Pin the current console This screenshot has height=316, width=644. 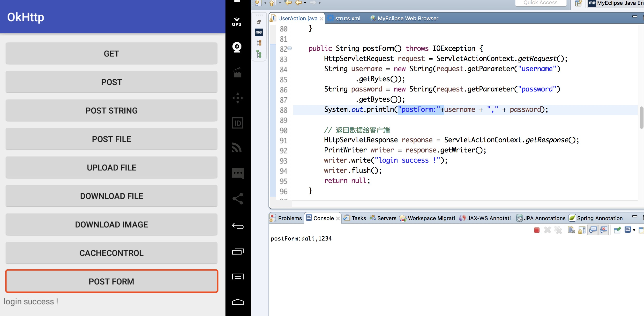[617, 230]
